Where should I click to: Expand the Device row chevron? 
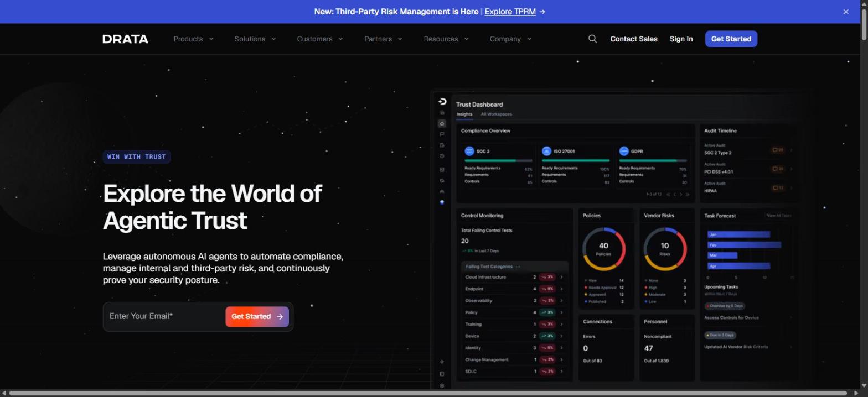[x=562, y=336]
